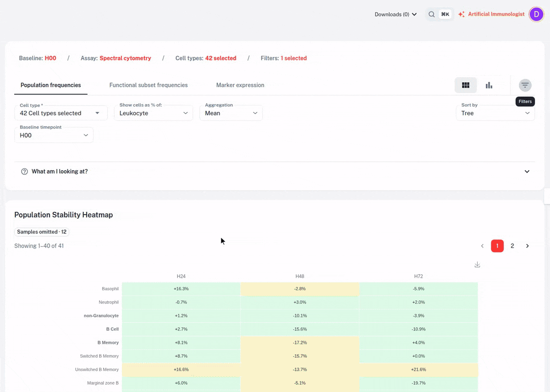Click the Marginal zone B row label

[x=103, y=383]
